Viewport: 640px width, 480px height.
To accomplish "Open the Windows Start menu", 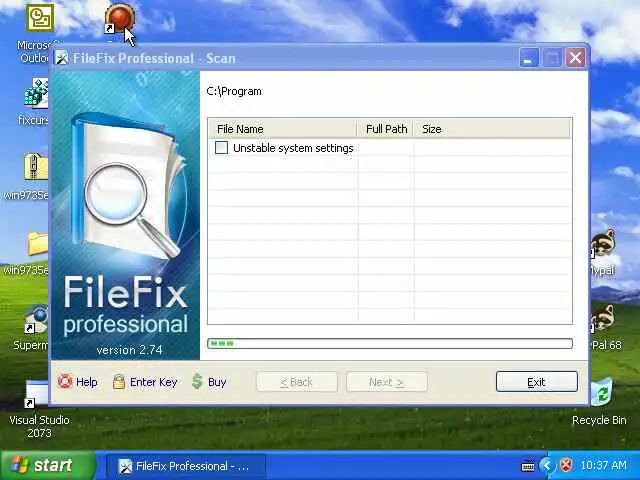I will pos(47,465).
